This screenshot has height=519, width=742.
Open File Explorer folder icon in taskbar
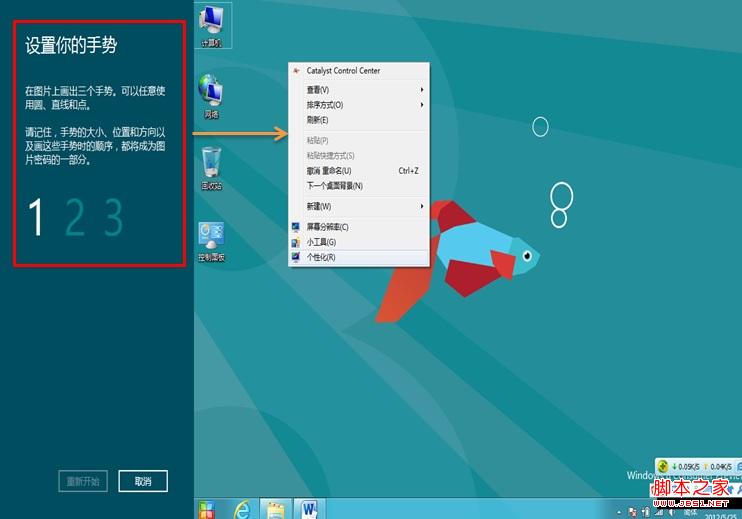[x=275, y=509]
